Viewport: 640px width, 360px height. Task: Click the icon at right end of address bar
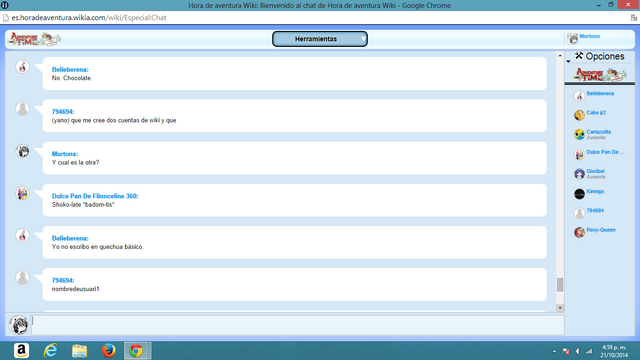pyautogui.click(x=633, y=18)
